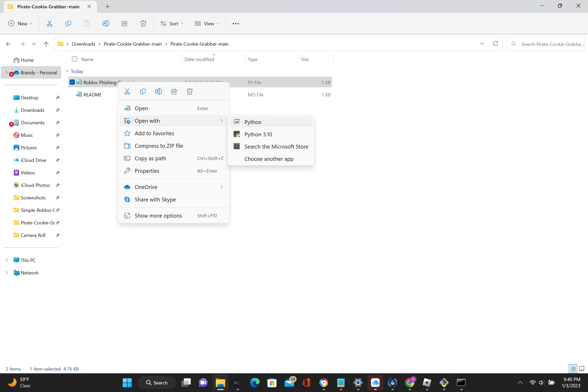This screenshot has width=588, height=392.
Task: Toggle the select-all checkbox near Name
Action: tap(75, 59)
